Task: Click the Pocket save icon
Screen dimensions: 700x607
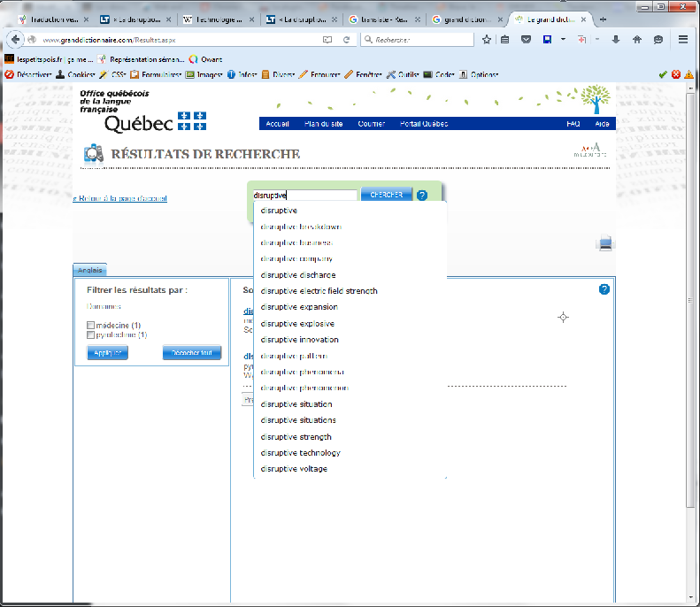Action: tap(527, 40)
